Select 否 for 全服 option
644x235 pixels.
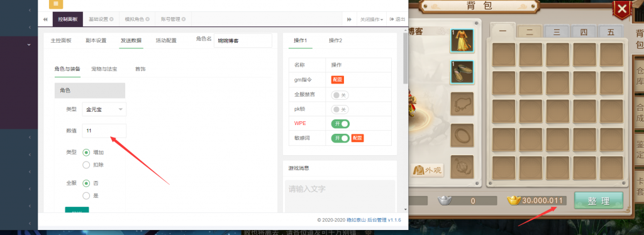86,183
